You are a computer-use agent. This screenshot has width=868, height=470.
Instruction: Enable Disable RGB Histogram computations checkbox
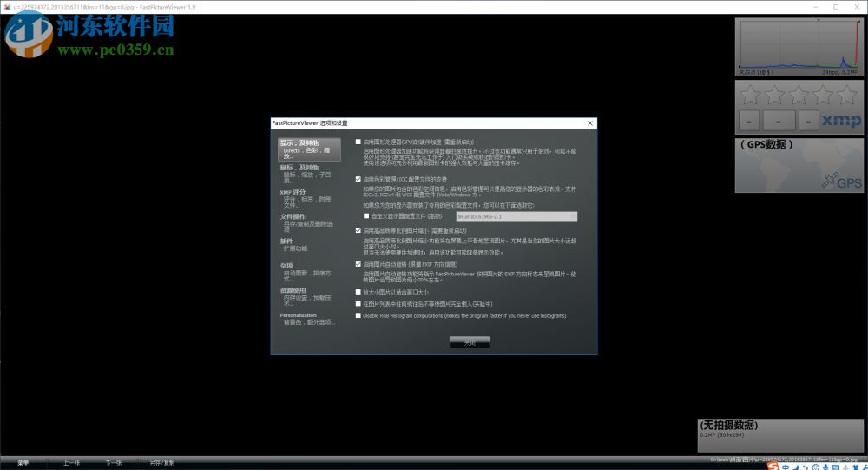tap(358, 315)
